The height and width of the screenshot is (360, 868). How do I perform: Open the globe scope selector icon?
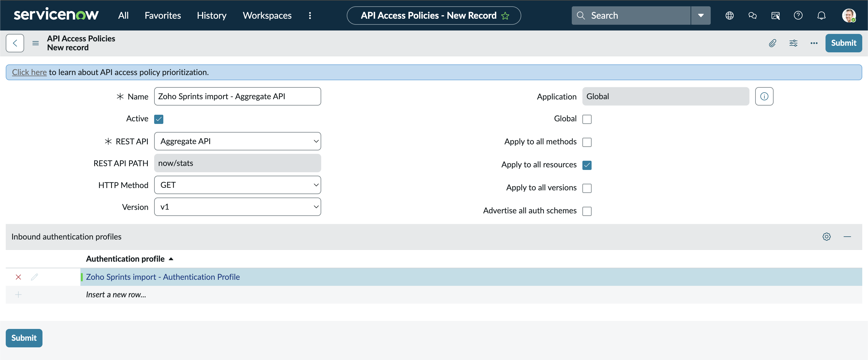pyautogui.click(x=730, y=16)
